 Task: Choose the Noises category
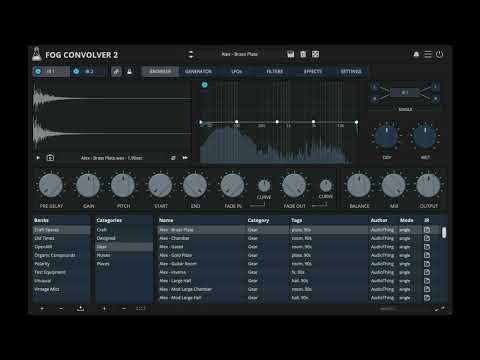pos(124,255)
